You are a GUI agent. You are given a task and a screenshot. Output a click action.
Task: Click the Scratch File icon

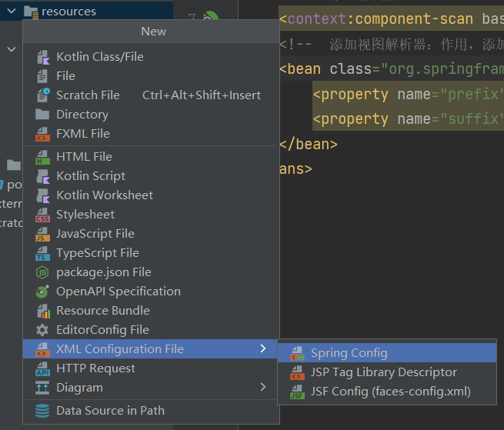tap(42, 95)
